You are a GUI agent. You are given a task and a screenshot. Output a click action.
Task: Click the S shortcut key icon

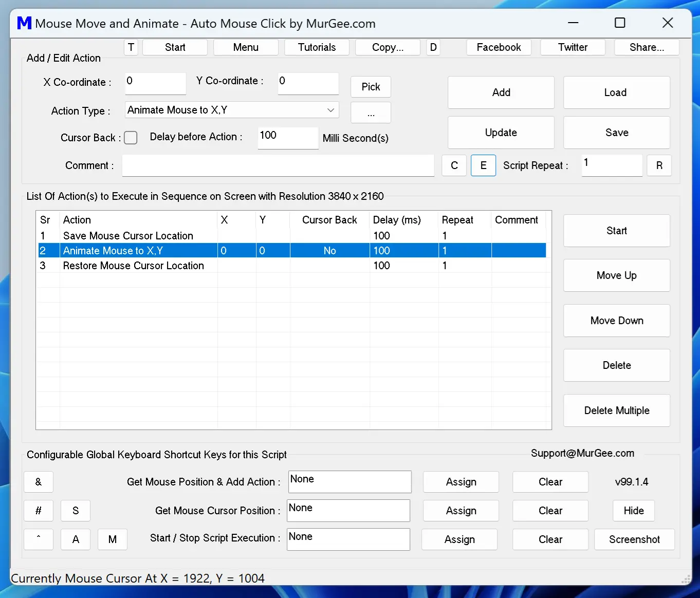[x=76, y=511]
